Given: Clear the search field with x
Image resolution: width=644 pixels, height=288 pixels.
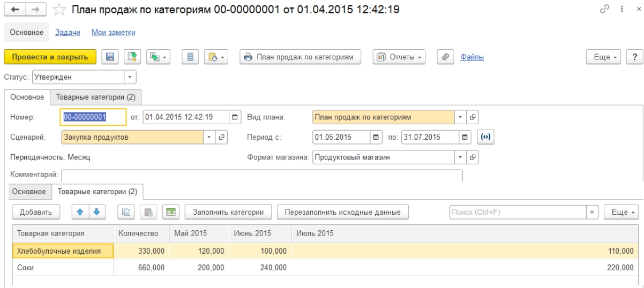Looking at the screenshot, I should (x=592, y=212).
